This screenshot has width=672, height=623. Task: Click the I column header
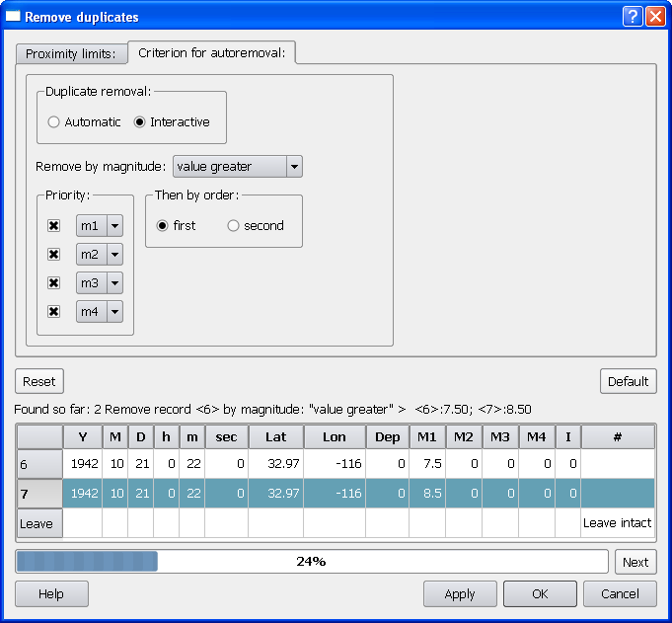tap(567, 437)
